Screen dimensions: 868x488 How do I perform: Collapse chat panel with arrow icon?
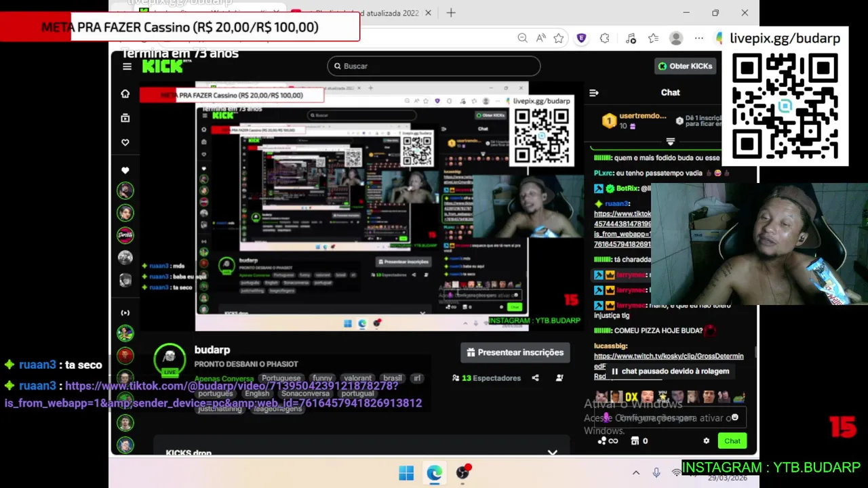tap(594, 93)
